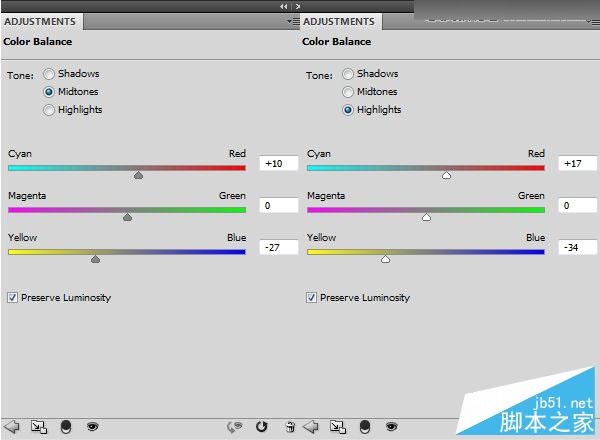
Task: Click left panel's view previous state icon
Action: (235, 427)
